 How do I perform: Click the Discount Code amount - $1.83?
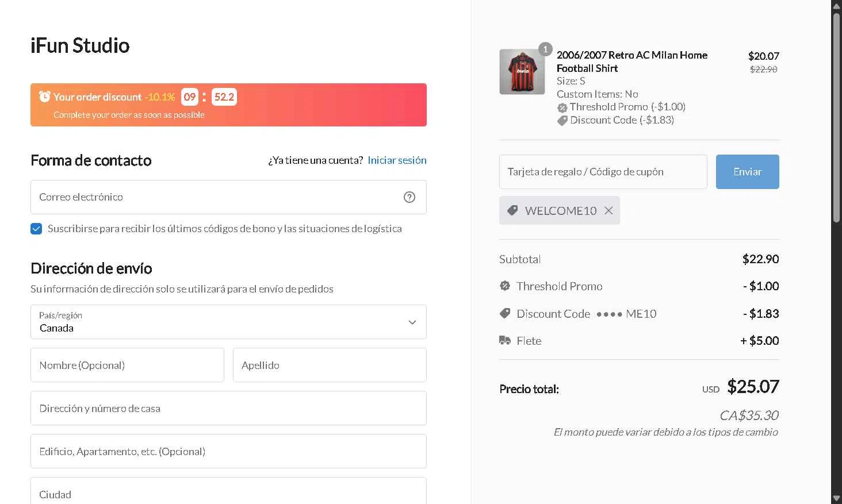(x=761, y=314)
